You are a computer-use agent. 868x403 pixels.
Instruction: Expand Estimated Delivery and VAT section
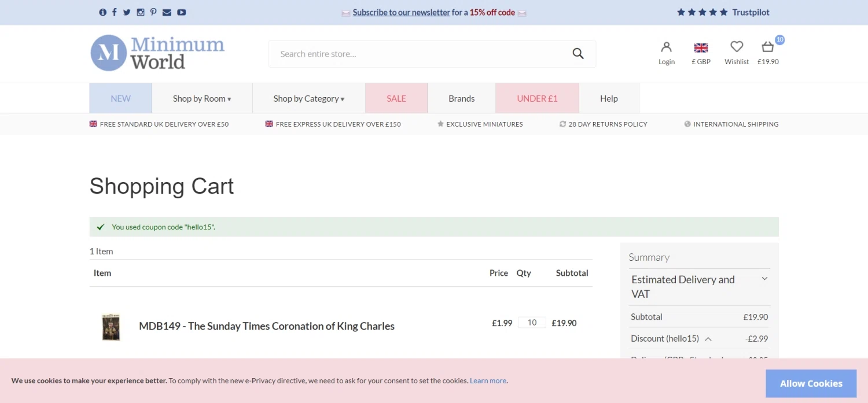coord(764,279)
